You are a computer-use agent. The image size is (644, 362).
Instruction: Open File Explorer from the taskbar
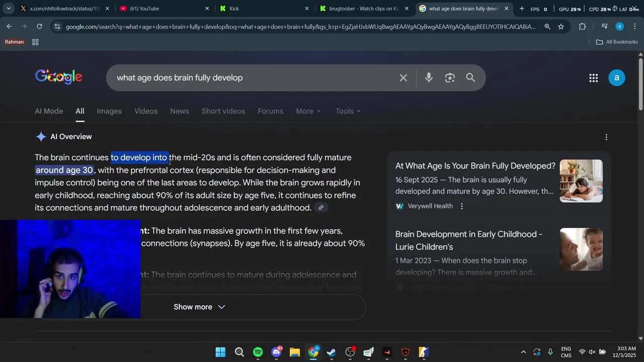(x=295, y=352)
